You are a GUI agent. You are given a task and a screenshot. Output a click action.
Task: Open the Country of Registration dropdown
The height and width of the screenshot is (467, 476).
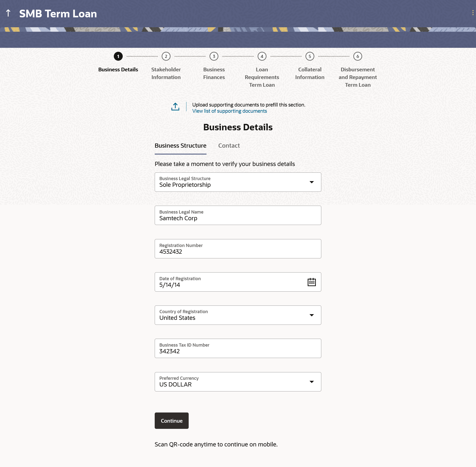click(311, 315)
